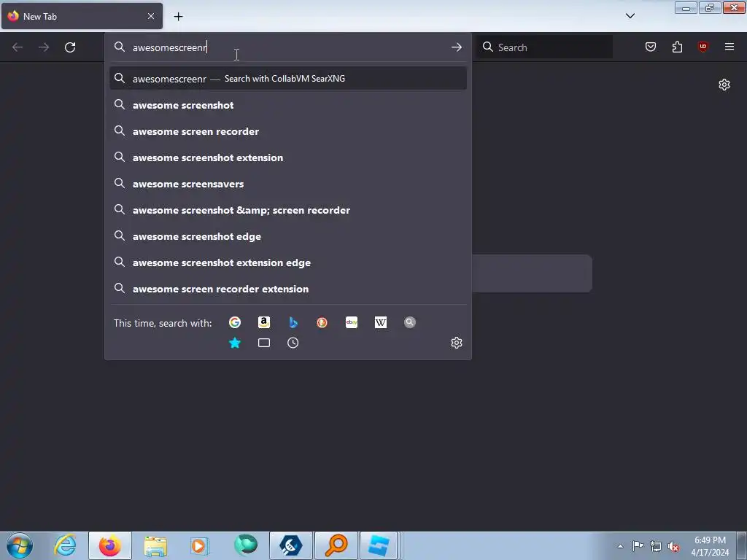The height and width of the screenshot is (560, 747).
Task: Show hidden system tray icons
Action: point(620,546)
